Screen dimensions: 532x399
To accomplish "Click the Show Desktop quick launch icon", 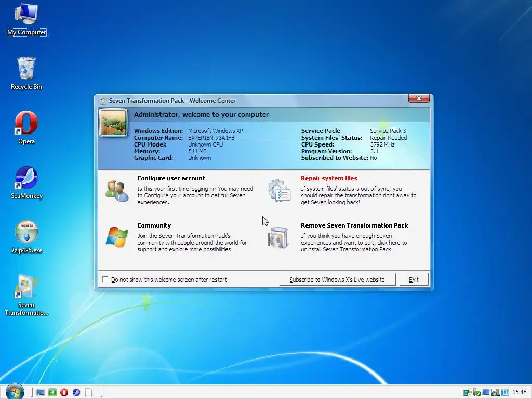I will click(x=41, y=393).
